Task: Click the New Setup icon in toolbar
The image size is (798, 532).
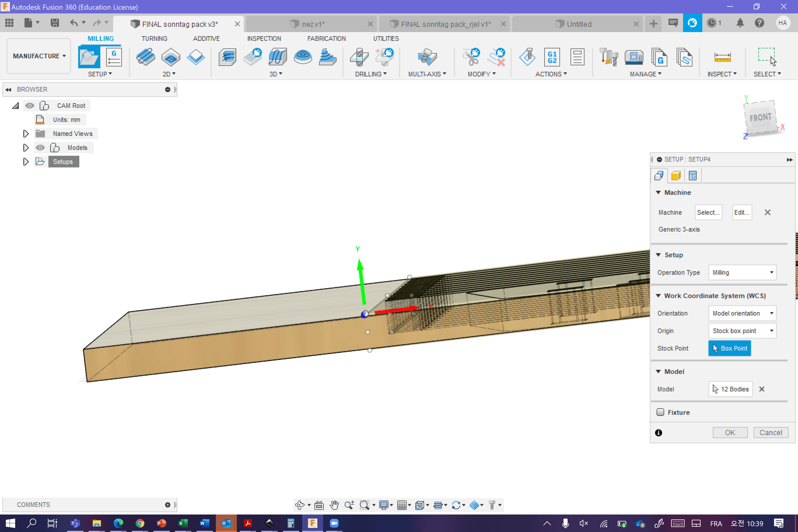Action: (89, 57)
